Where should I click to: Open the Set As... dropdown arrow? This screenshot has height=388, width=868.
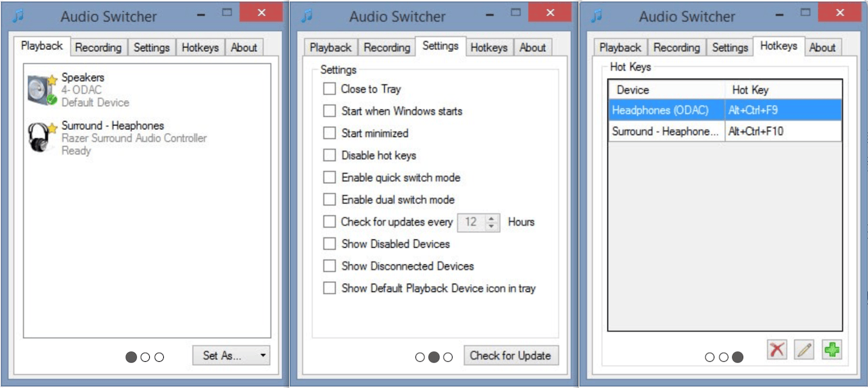[x=262, y=355]
